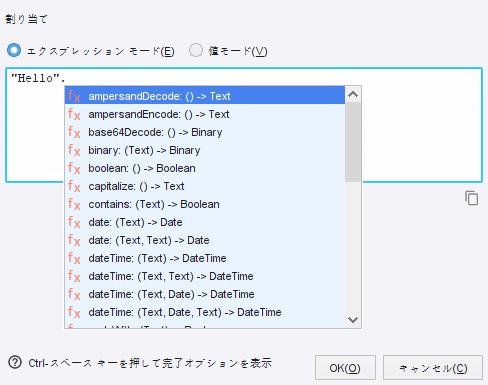
Task: Pick dateTime: (Text, Date, Text) -> DateTime entry
Action: point(205,312)
